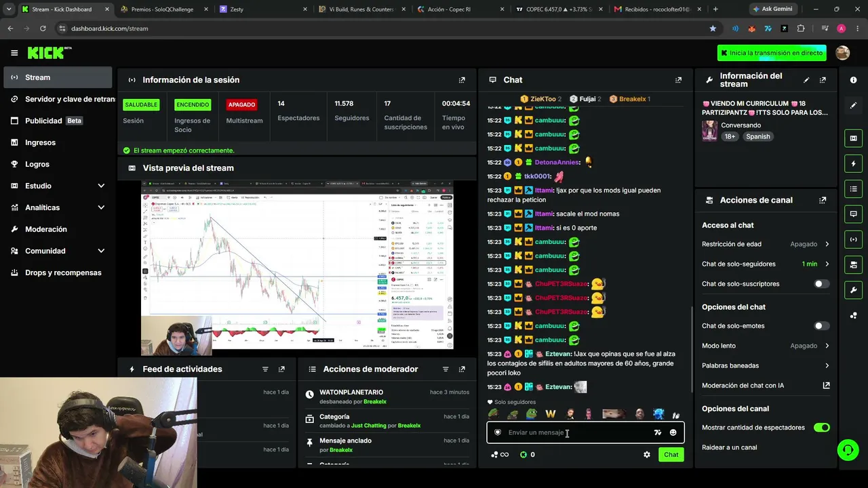
Task: Toggle the activity feed lightning panel in the right rail
Action: click(x=853, y=163)
